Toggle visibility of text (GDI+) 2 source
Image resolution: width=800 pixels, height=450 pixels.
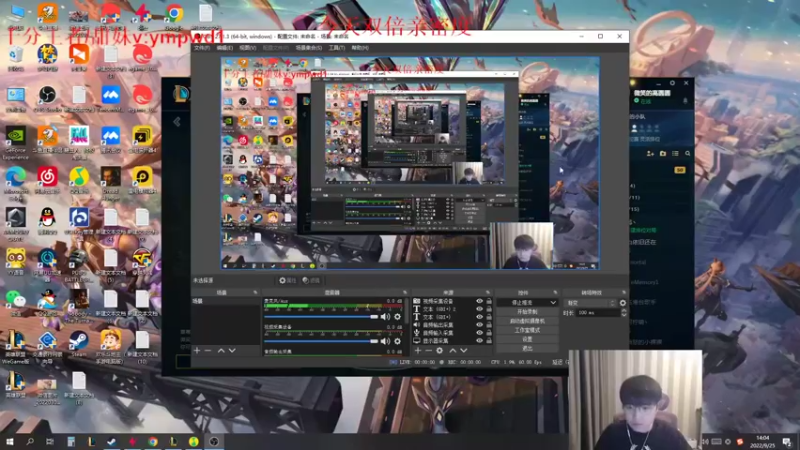[x=479, y=309]
